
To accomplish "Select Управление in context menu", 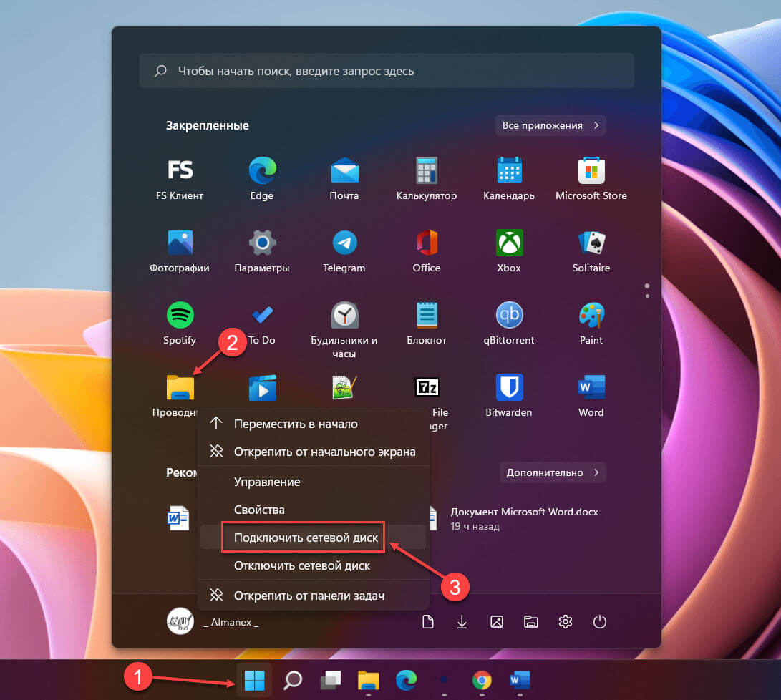I will [x=314, y=482].
